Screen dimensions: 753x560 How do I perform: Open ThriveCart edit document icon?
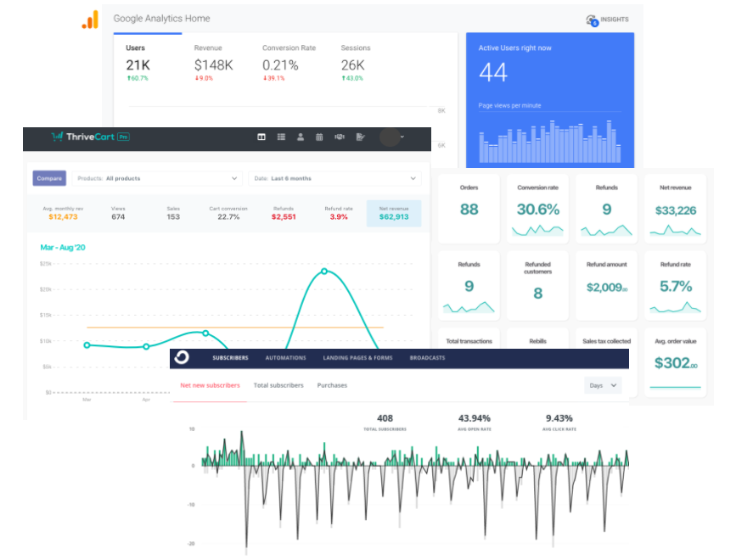(x=360, y=137)
